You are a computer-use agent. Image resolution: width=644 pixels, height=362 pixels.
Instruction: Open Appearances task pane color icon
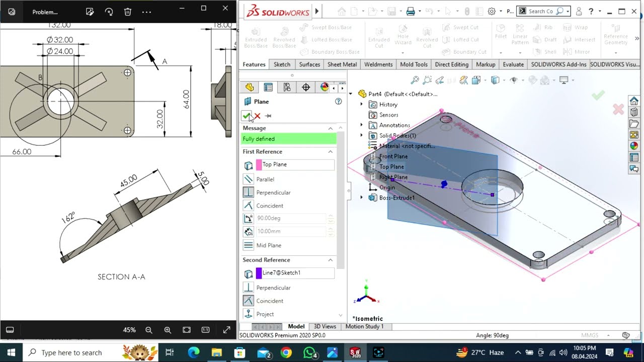tap(634, 146)
